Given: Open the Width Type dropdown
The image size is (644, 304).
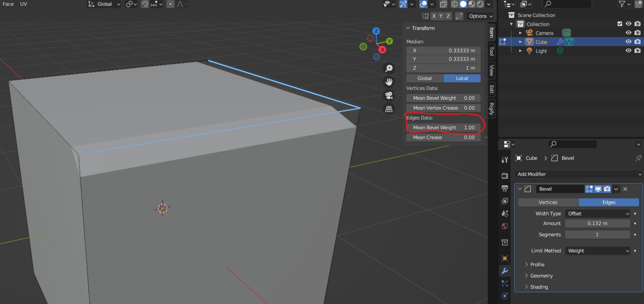Looking at the screenshot, I should click(598, 213).
